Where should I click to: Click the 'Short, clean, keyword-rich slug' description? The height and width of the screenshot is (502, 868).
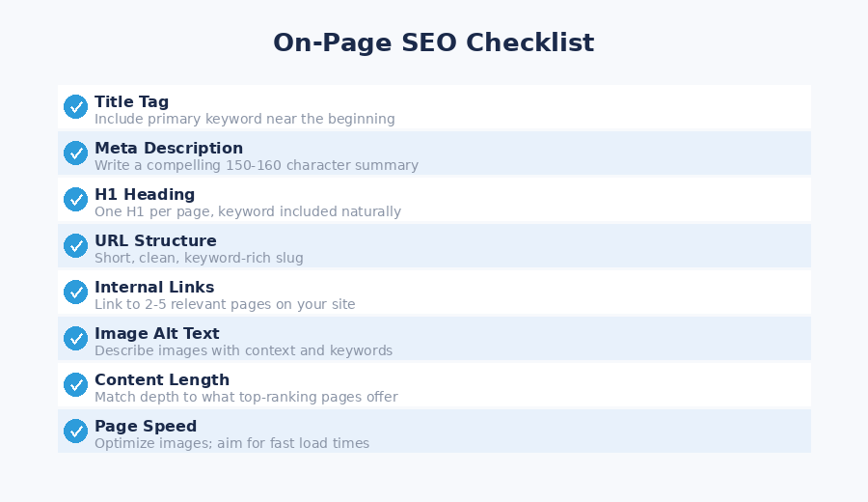(x=199, y=258)
